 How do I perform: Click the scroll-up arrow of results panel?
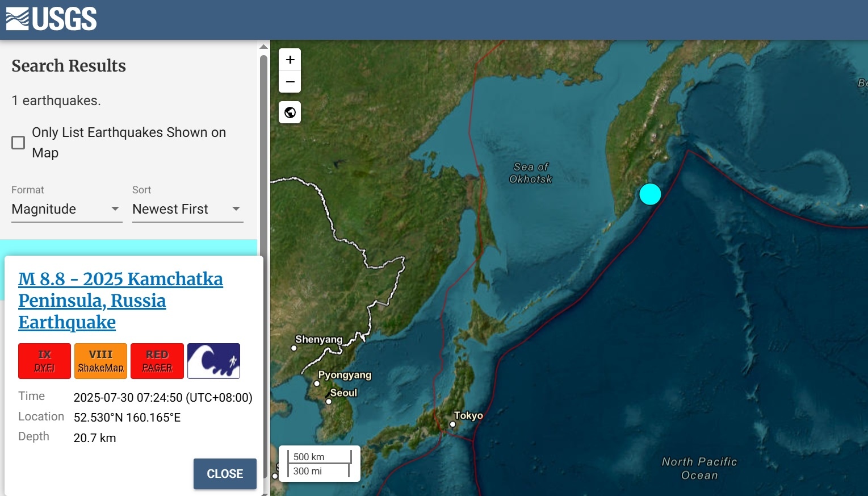[x=263, y=47]
